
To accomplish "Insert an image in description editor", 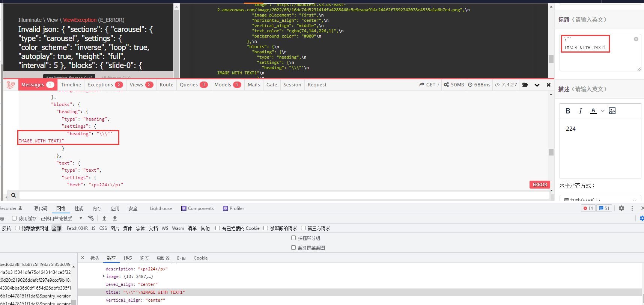I will tap(612, 111).
